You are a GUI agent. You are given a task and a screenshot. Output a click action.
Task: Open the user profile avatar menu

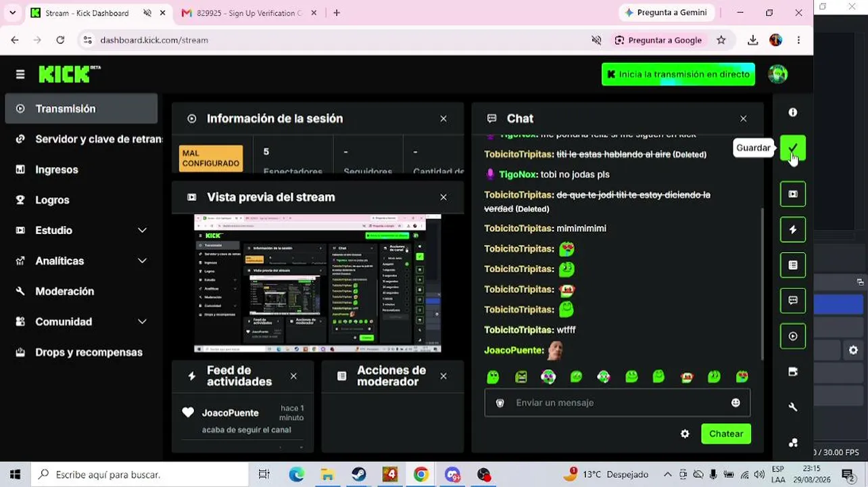(x=777, y=74)
